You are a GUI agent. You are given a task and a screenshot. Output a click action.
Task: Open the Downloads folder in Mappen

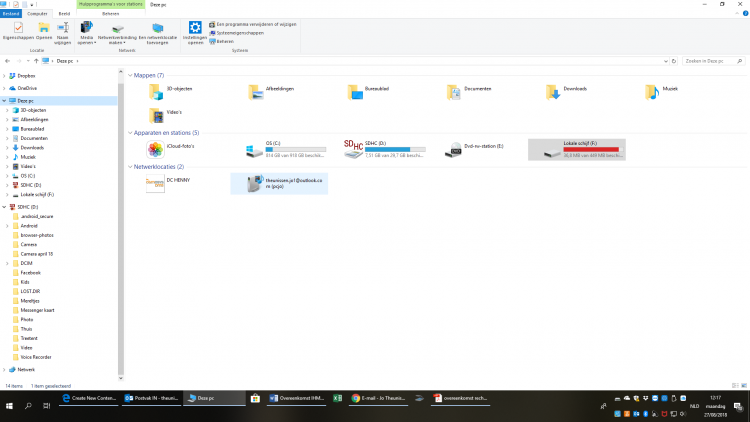coord(553,92)
